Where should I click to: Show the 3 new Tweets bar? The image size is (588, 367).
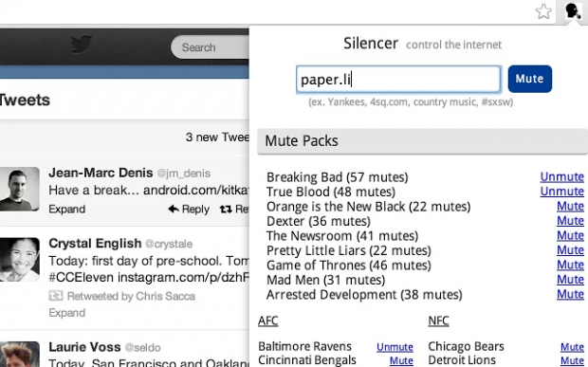tap(124, 138)
